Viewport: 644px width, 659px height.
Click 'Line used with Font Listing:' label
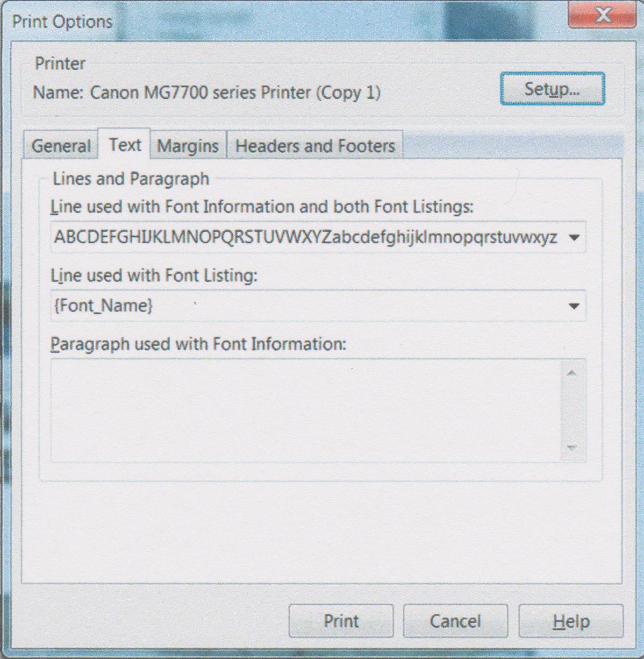154,276
